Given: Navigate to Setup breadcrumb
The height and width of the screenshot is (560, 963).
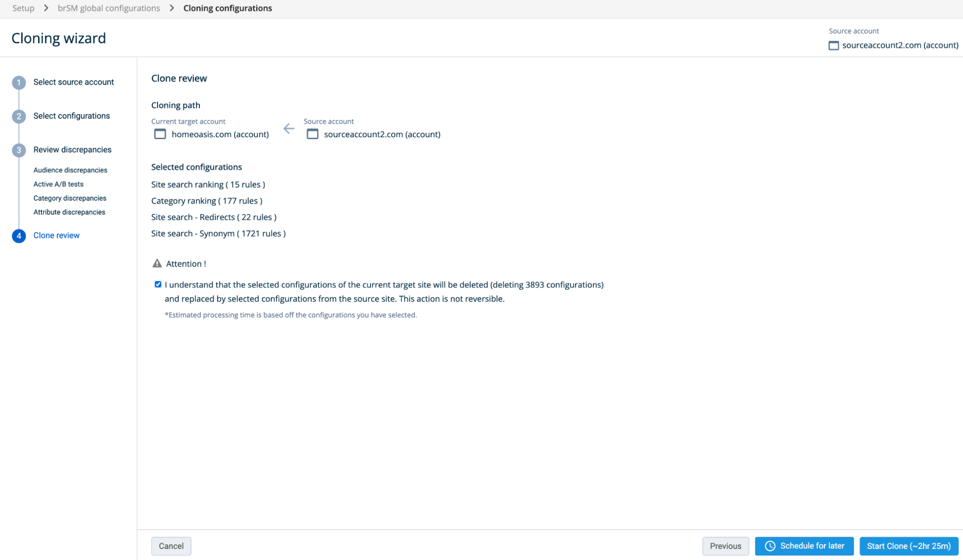Looking at the screenshot, I should point(23,8).
